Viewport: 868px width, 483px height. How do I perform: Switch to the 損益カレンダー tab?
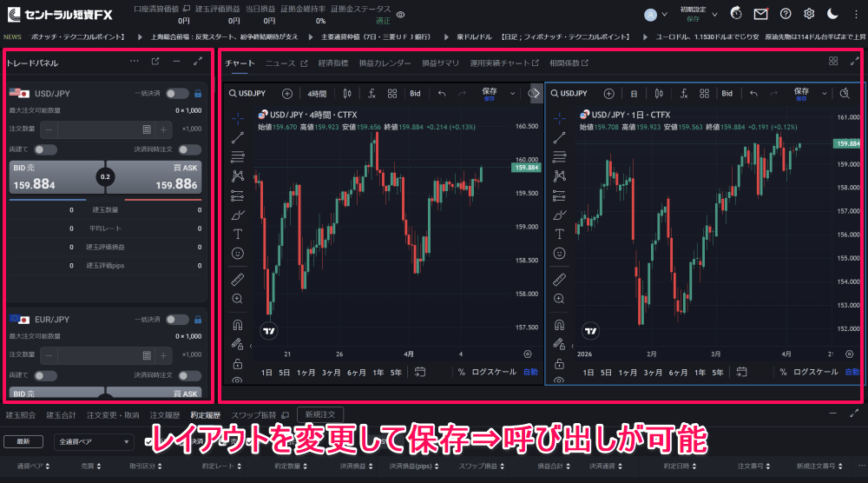click(385, 63)
